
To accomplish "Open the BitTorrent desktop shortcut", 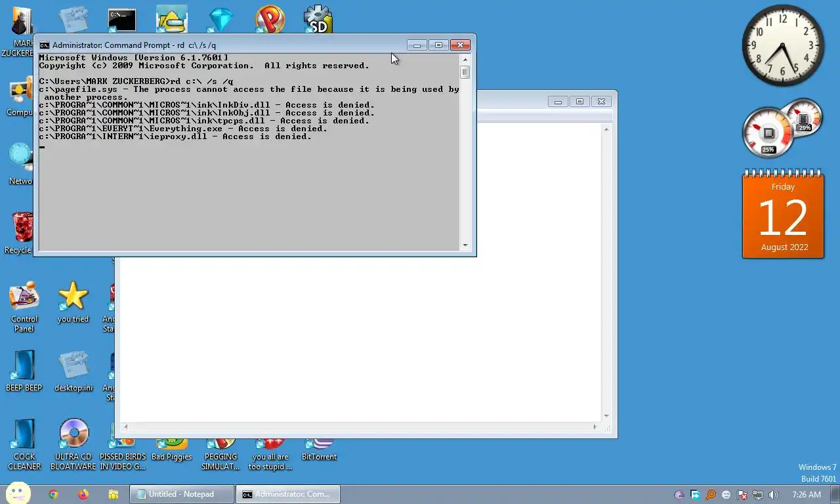I will tap(319, 450).
